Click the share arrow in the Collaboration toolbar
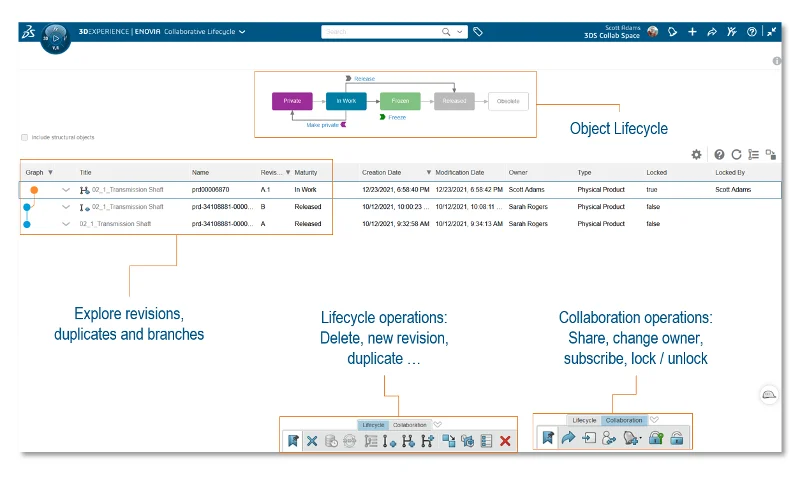Image resolution: width=800 pixels, height=484 pixels. (568, 438)
